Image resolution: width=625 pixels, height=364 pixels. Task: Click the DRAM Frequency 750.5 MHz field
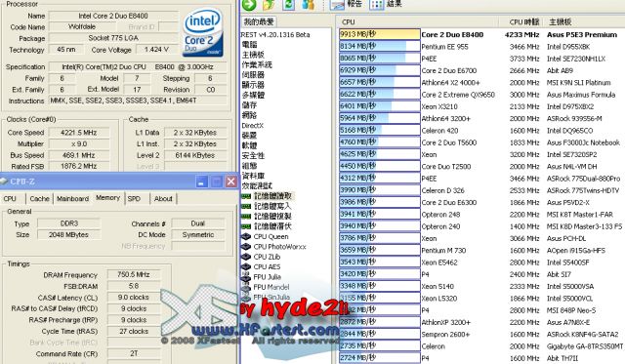coord(134,275)
